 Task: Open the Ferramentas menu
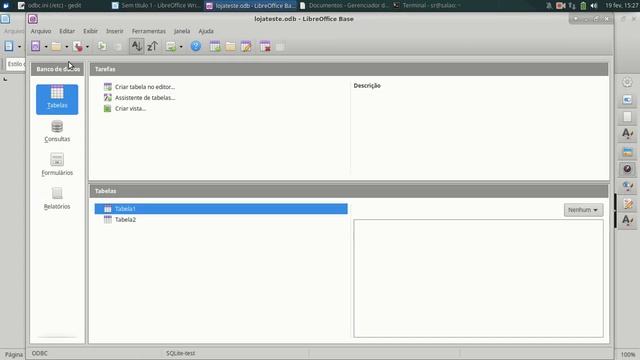(149, 31)
